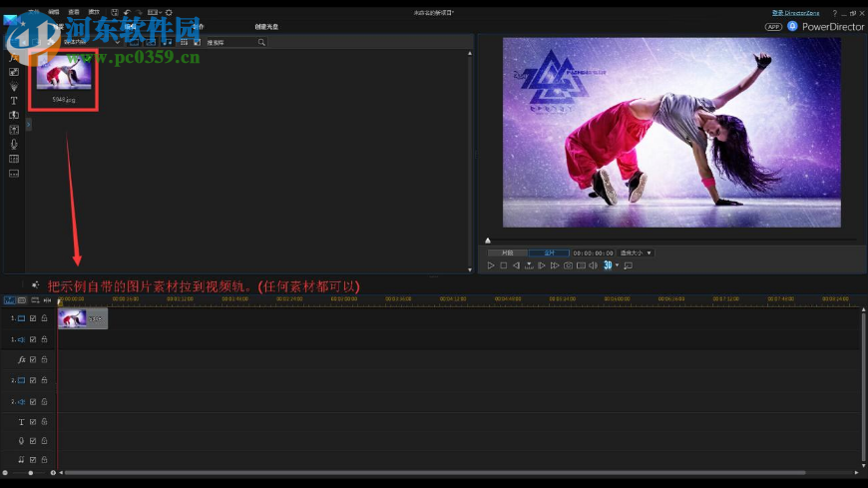Open the timeline track options dropdown
The image size is (868, 488).
[35, 300]
